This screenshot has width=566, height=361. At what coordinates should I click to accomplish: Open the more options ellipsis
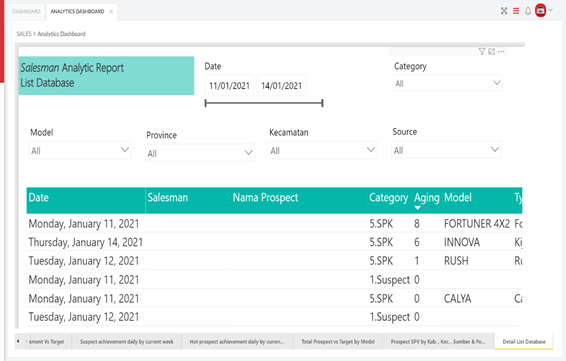click(x=501, y=52)
